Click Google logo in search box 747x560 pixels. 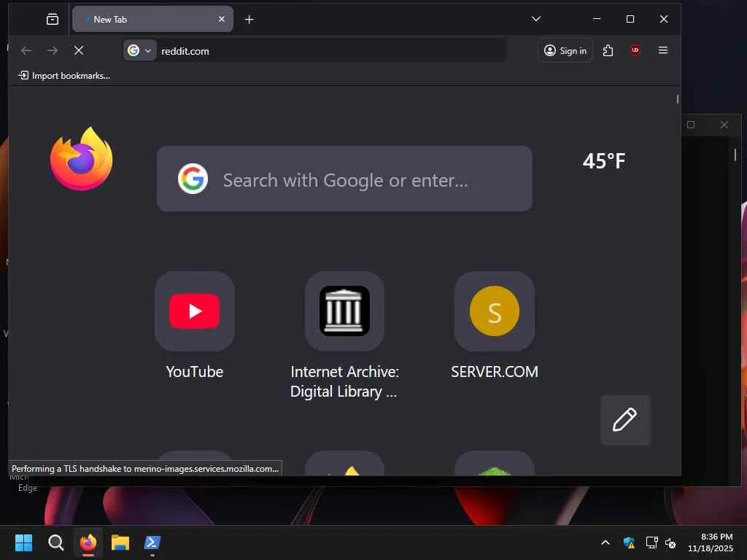click(x=193, y=179)
